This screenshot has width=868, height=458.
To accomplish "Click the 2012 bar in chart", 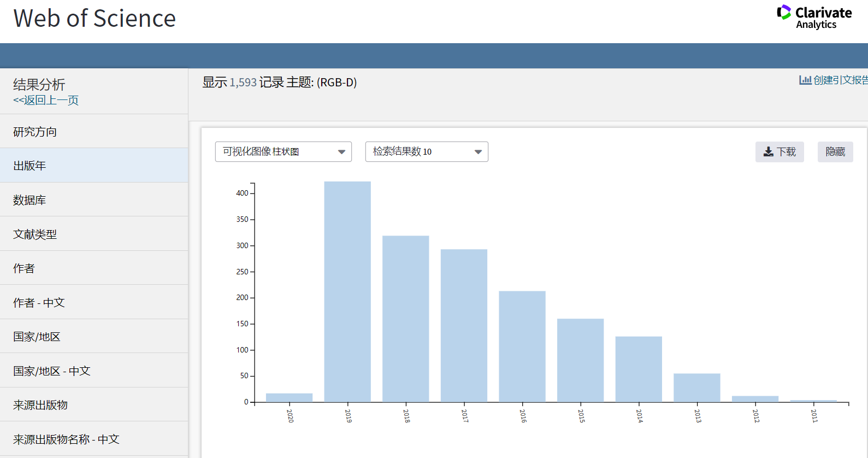I will pyautogui.click(x=755, y=399).
